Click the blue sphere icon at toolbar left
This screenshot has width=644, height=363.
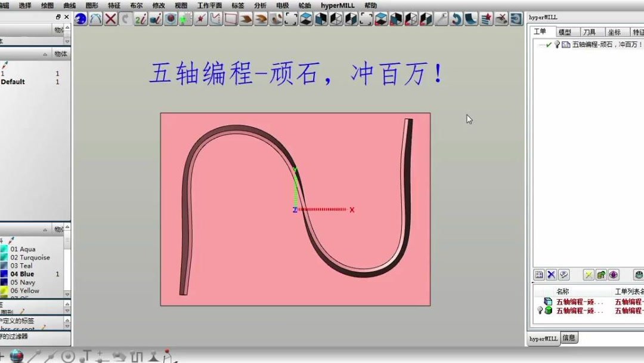(x=80, y=19)
